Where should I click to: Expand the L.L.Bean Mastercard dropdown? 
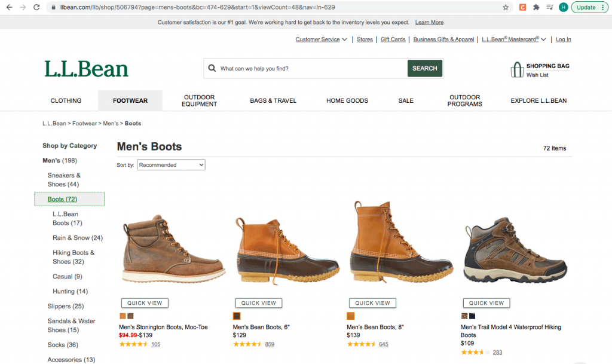tap(513, 39)
